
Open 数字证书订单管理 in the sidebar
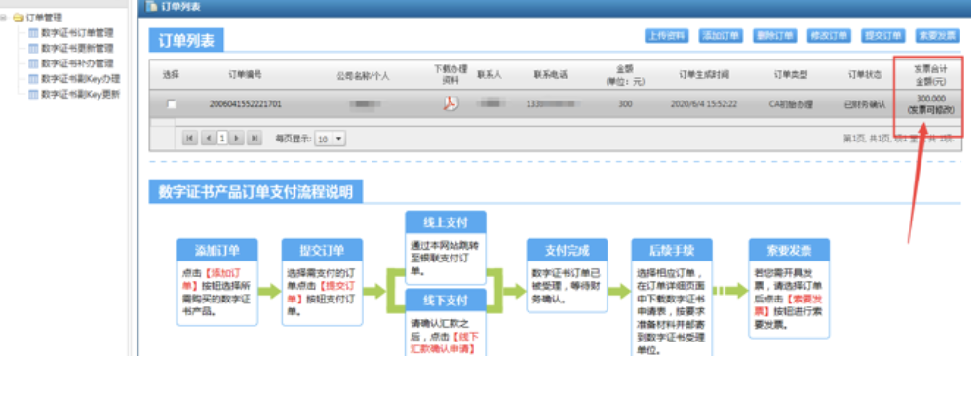click(x=77, y=33)
